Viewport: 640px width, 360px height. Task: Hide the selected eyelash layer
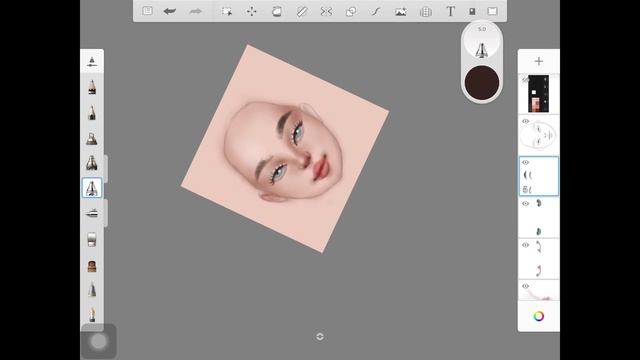[525, 162]
